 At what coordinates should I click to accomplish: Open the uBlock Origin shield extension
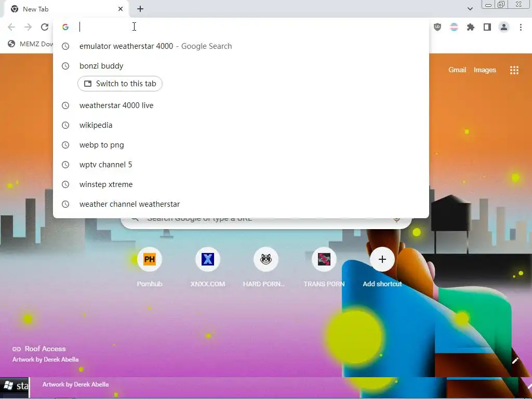click(437, 27)
